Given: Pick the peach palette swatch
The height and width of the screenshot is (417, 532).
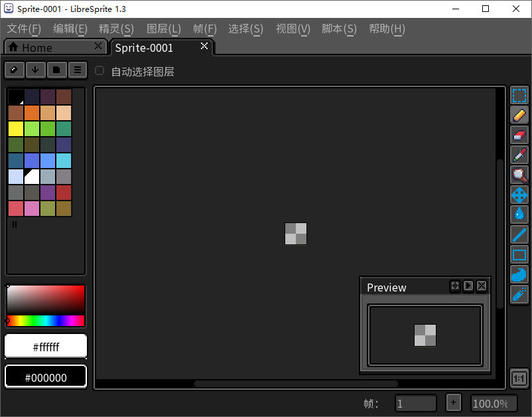Looking at the screenshot, I should coord(64,113).
